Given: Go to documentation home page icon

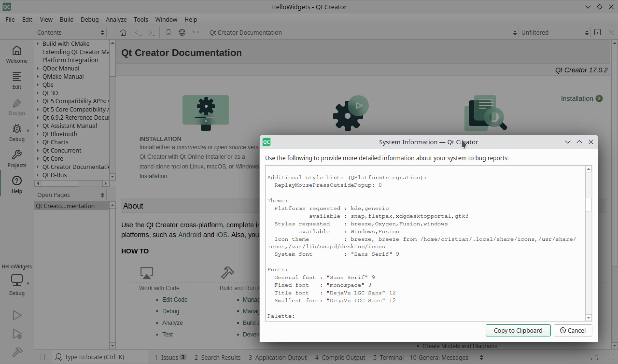Looking at the screenshot, I should coord(123,32).
